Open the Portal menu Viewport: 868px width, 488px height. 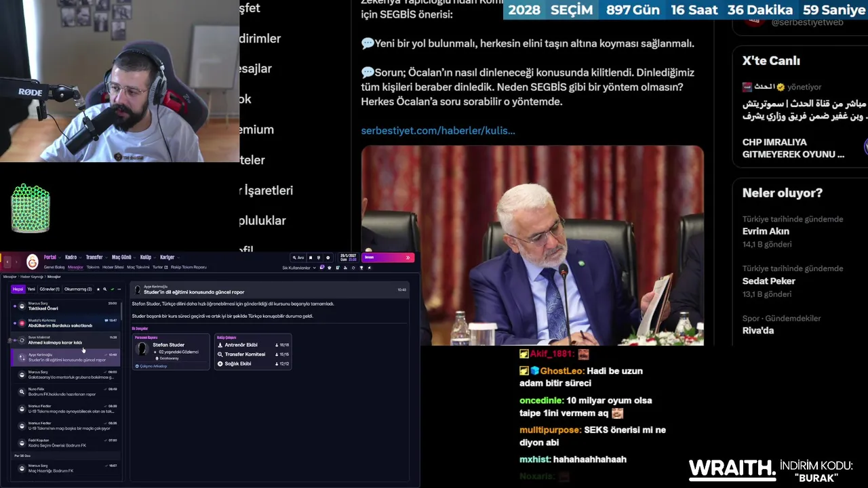(x=52, y=258)
